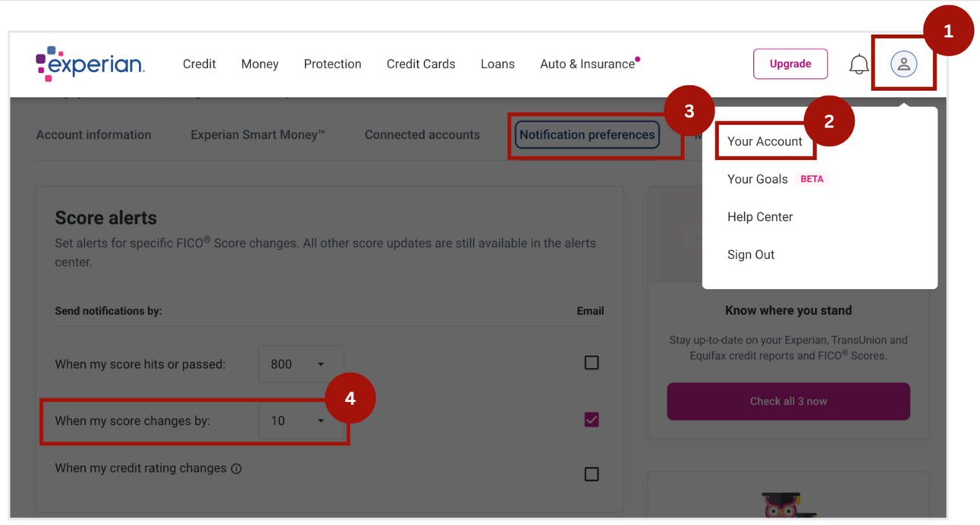980x525 pixels.
Task: Open the Credit menu
Action: (199, 64)
